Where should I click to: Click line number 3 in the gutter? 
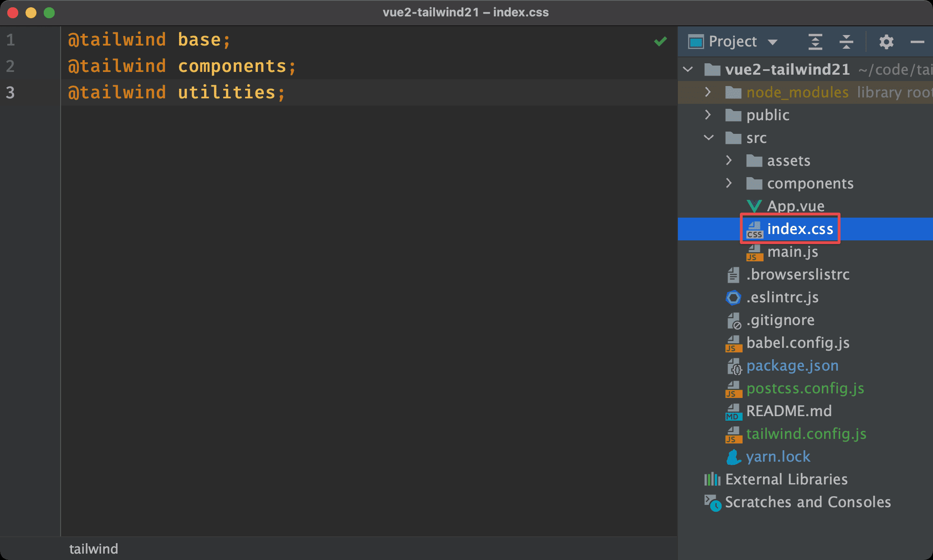(x=10, y=93)
